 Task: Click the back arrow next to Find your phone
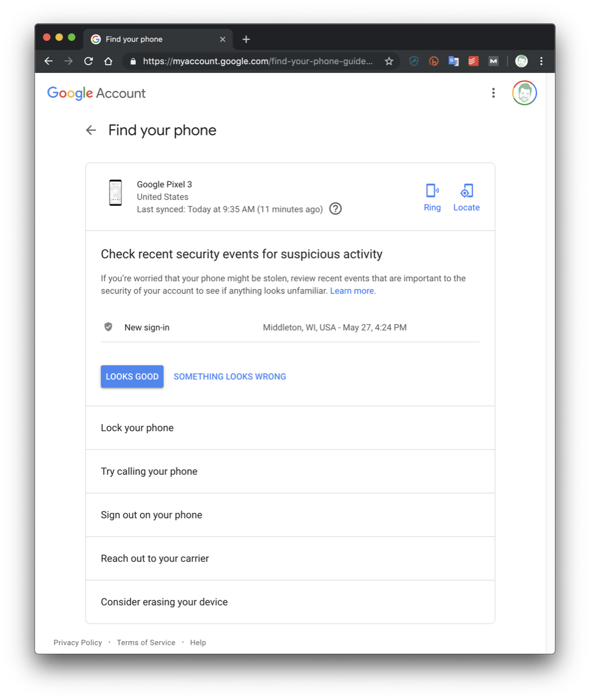pos(91,130)
